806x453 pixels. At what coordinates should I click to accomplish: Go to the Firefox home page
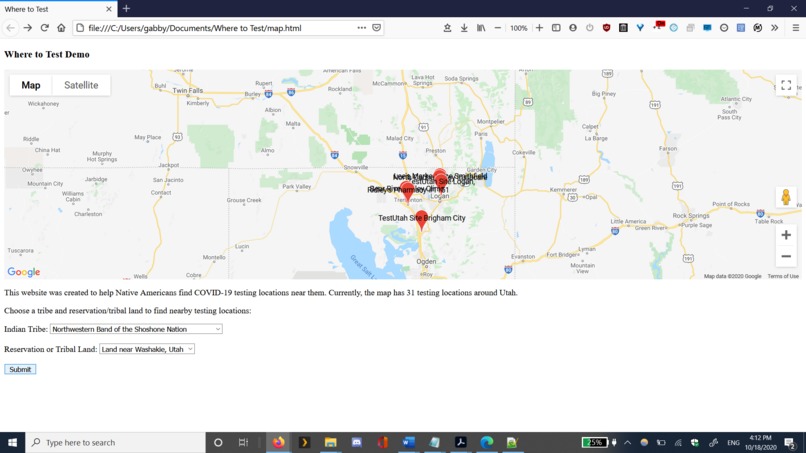61,28
